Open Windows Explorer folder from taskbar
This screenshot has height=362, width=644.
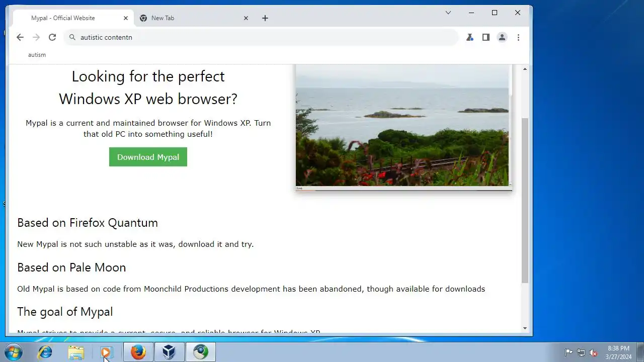(x=76, y=352)
